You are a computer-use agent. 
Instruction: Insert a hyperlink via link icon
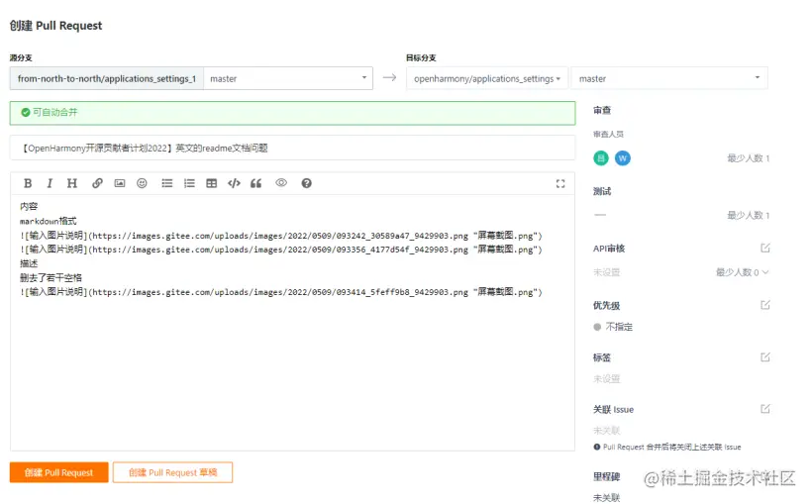pyautogui.click(x=97, y=183)
